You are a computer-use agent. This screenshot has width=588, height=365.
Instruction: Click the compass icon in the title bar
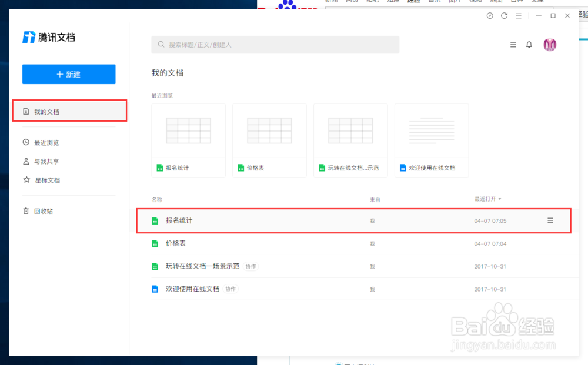pyautogui.click(x=489, y=16)
